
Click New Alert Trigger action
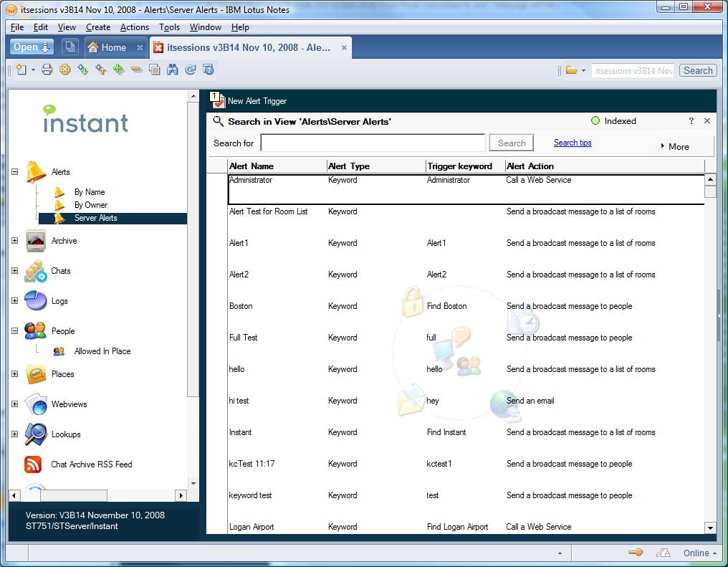pos(249,101)
